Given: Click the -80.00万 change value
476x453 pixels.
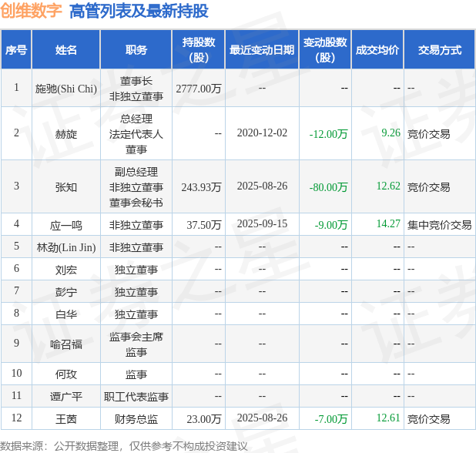Looking at the screenshot, I should 328,187.
